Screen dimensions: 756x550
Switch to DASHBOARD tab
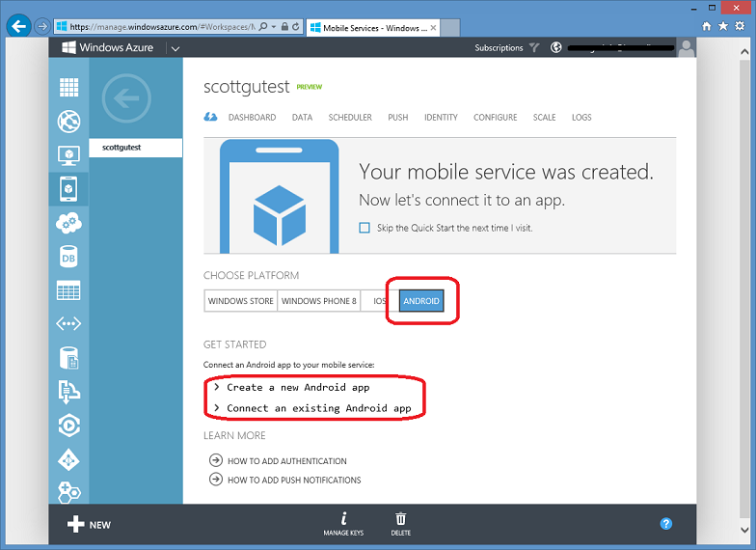coord(253,118)
